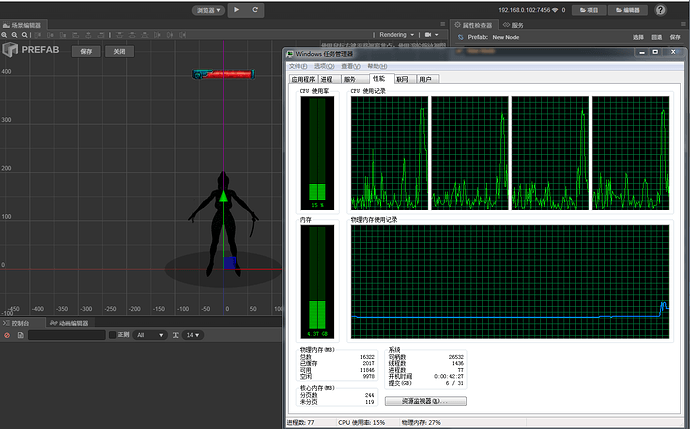Click the green Y-axis gizmo arrow
The width and height of the screenshot is (690, 429).
(222, 199)
